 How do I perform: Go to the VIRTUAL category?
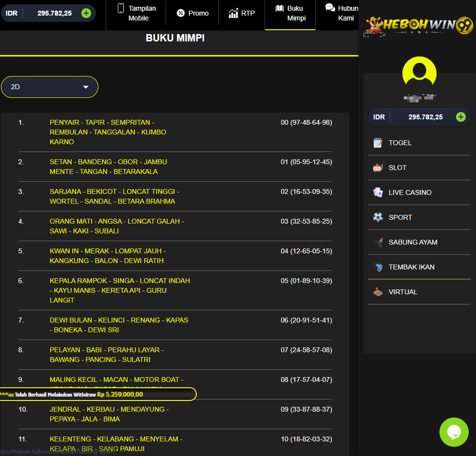click(419, 292)
